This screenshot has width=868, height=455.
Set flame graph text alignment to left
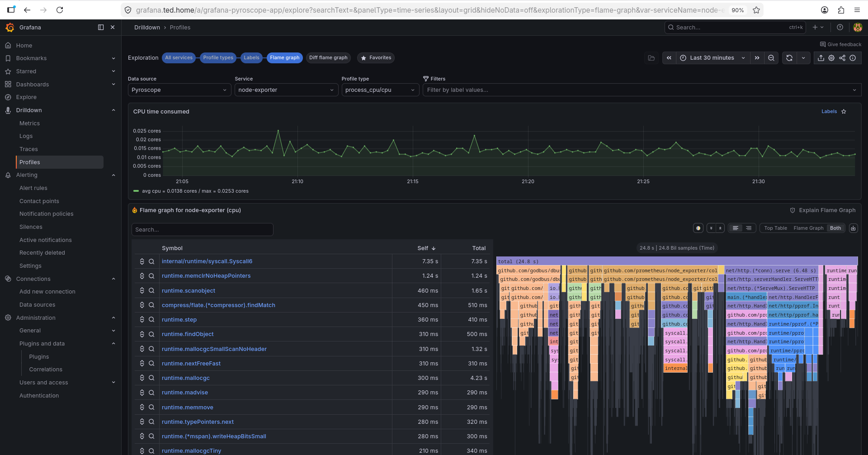click(x=736, y=228)
